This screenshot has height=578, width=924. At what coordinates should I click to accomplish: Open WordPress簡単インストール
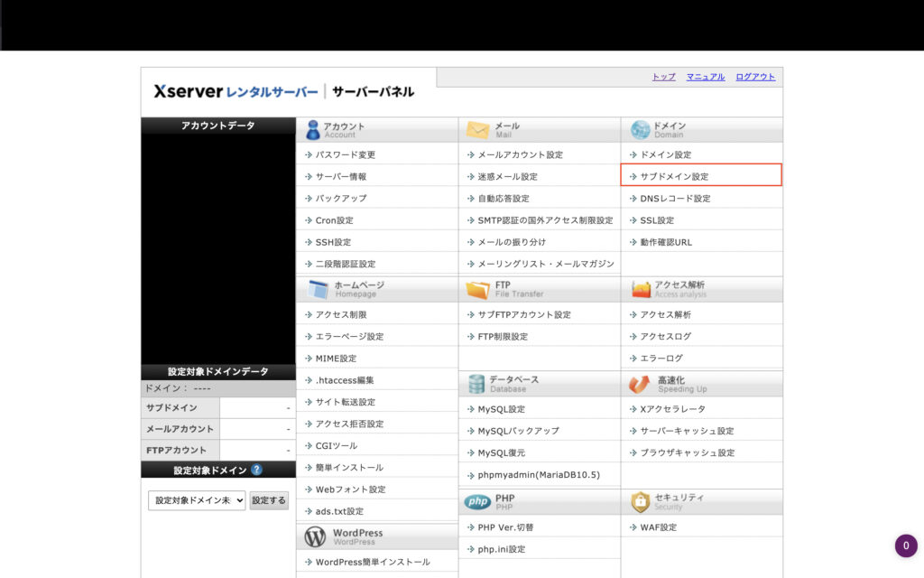[x=373, y=562]
